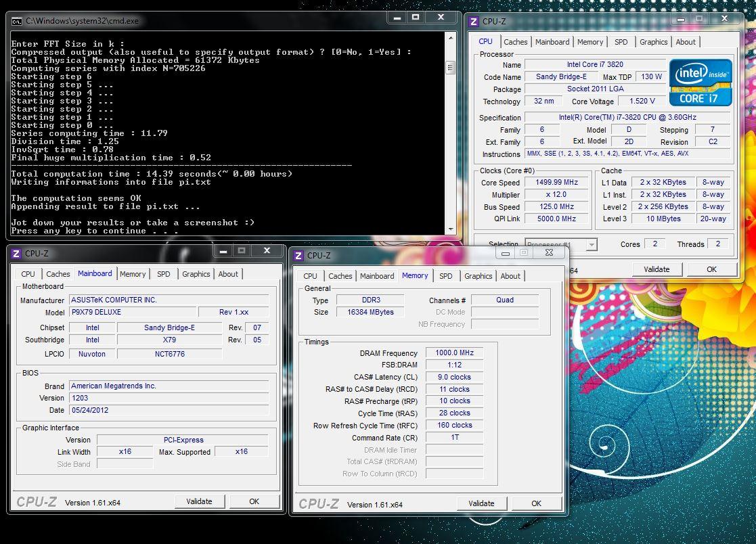The image size is (756, 544).
Task: Select Mainboard tab in Mainboard window
Action: 95,273
